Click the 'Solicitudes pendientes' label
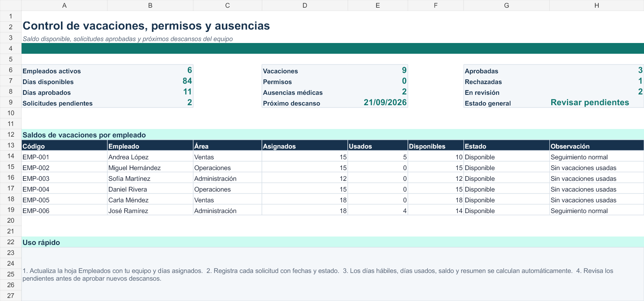Image resolution: width=644 pixels, height=301 pixels. click(x=58, y=103)
